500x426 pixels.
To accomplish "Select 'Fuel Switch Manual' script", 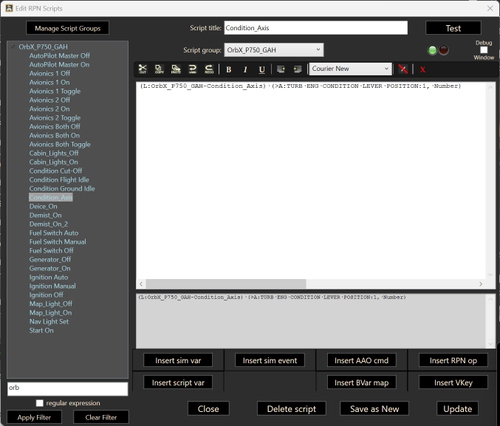I will point(58,242).
